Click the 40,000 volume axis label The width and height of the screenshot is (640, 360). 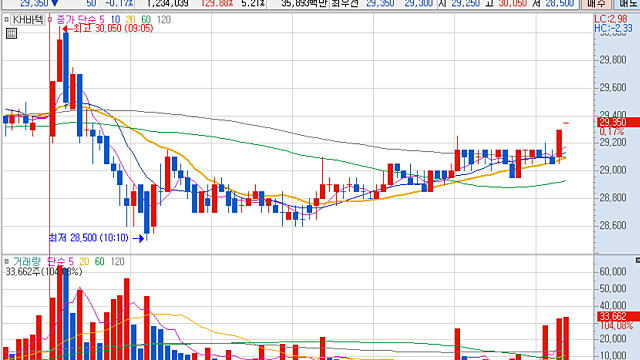tap(613, 305)
